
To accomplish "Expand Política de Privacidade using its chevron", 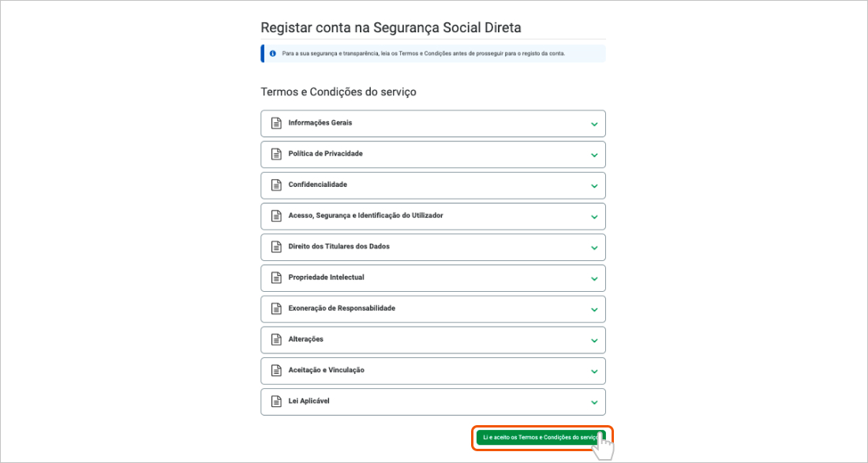I will coord(594,155).
